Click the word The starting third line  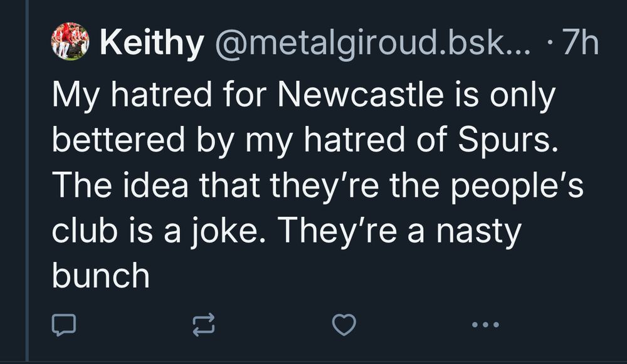point(80,185)
